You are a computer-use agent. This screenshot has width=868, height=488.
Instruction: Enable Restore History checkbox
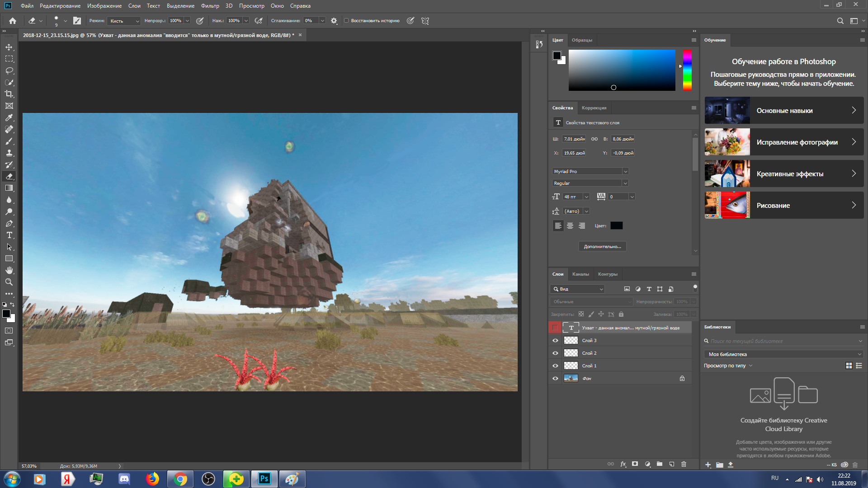pyautogui.click(x=346, y=21)
